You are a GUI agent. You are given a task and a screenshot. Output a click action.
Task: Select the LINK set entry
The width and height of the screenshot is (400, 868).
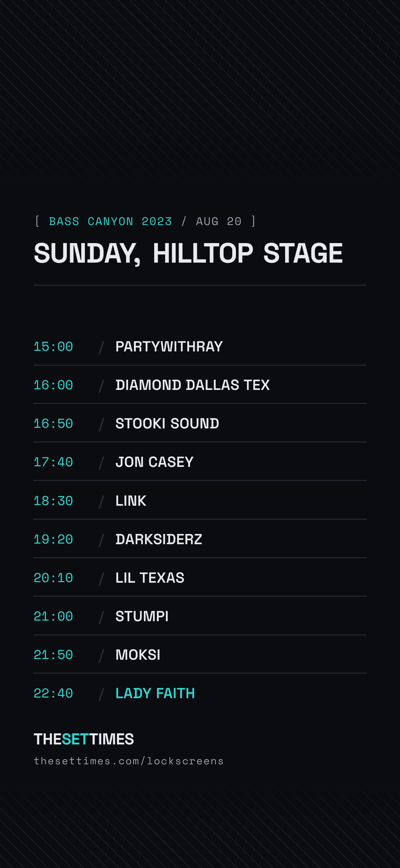(x=200, y=500)
